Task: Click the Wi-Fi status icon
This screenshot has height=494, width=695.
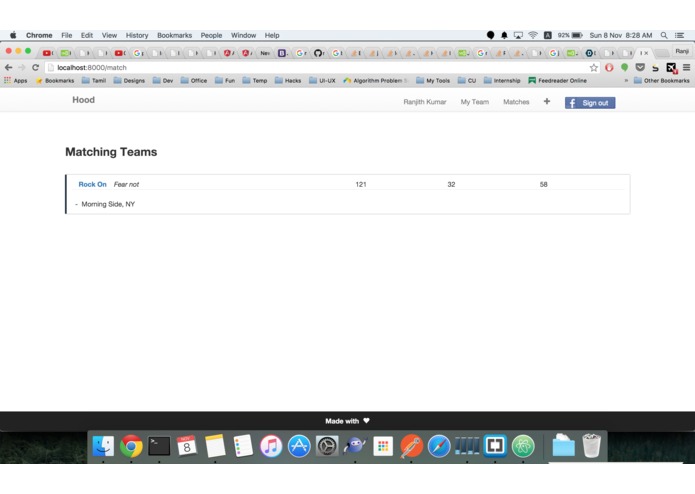Action: (x=533, y=35)
